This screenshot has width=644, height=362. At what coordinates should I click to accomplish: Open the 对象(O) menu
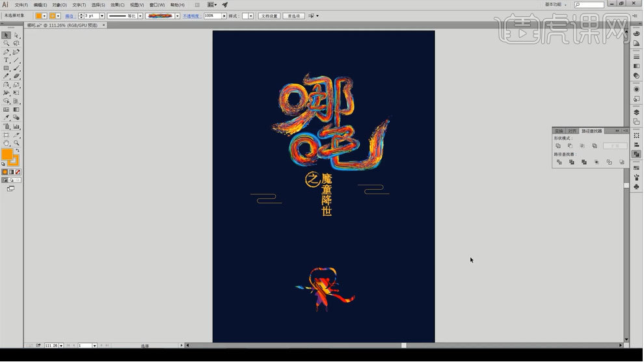[x=60, y=5]
